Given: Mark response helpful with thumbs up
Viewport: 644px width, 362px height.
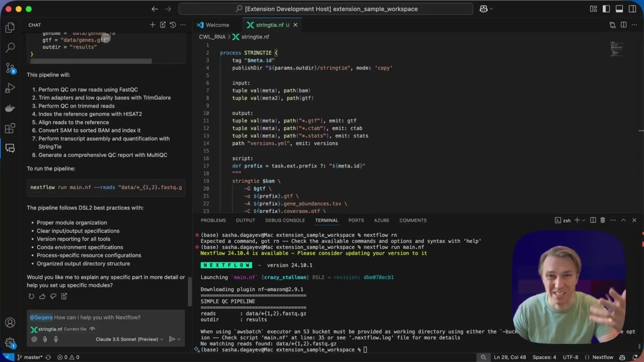Looking at the screenshot, I should click(x=42, y=297).
